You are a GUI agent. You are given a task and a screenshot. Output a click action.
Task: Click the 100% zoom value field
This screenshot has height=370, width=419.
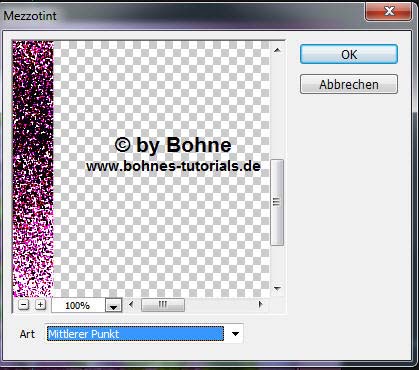coord(78,306)
